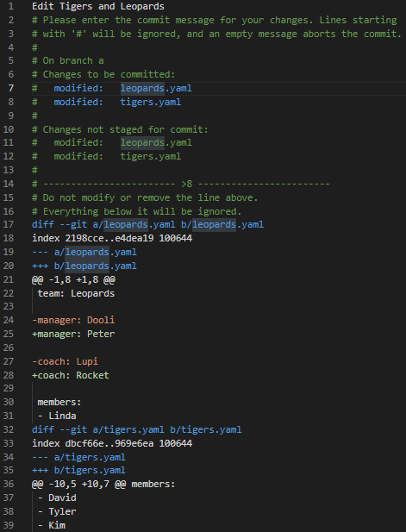406x532 pixels.
Task: Click hunk header '@@ -10,5 +10,7 @@ members:'
Action: [103, 485]
